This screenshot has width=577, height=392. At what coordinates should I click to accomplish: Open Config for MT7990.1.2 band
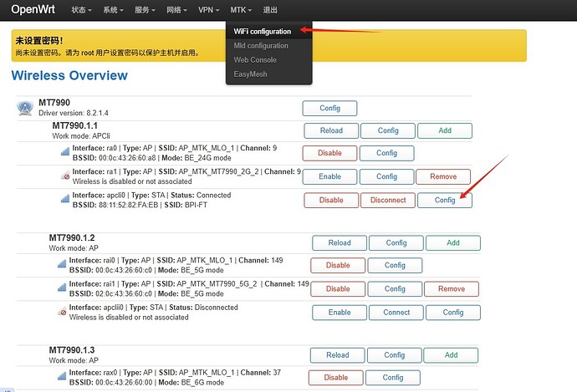(396, 242)
